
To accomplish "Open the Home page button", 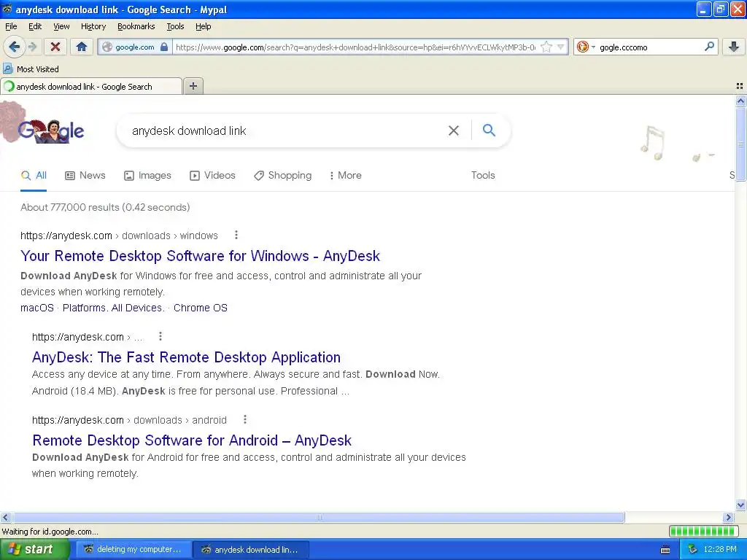I will coord(82,47).
